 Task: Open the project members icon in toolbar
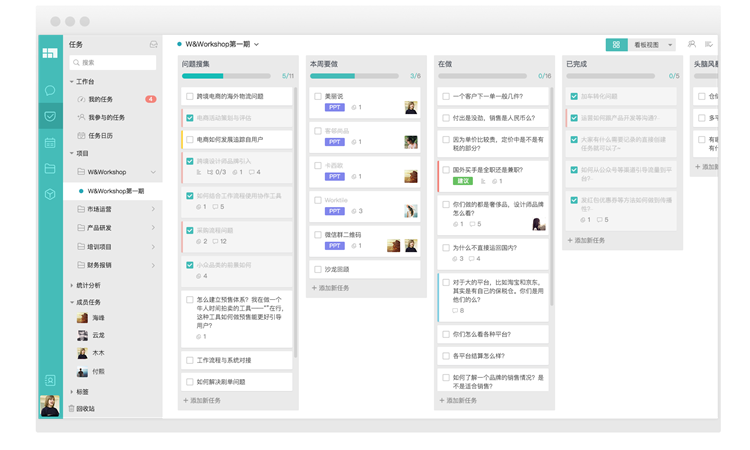[692, 44]
